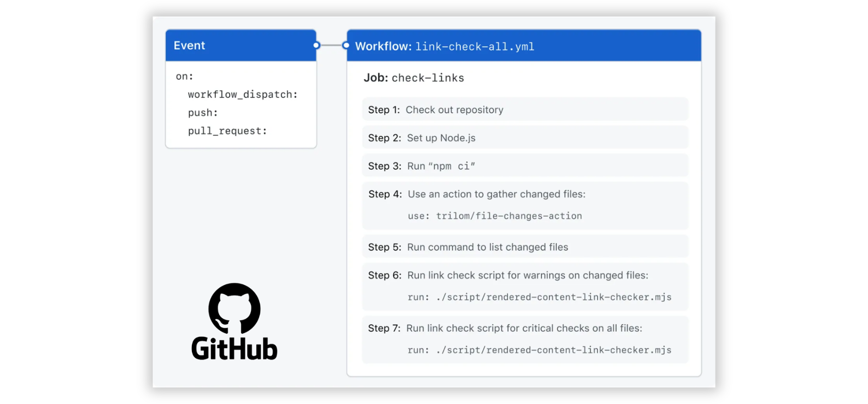Viewport: 868px width, 404px height.
Task: Click the GitHub Octocat logo
Action: (234, 308)
